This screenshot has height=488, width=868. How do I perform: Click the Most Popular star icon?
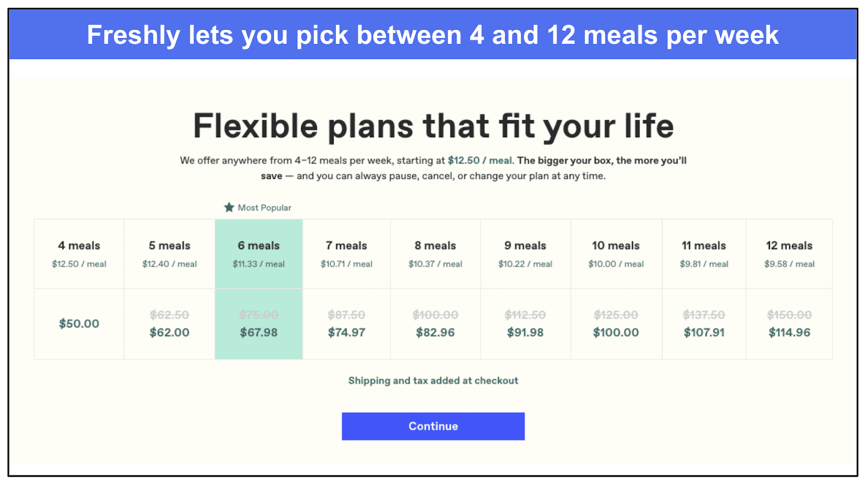[x=229, y=207]
